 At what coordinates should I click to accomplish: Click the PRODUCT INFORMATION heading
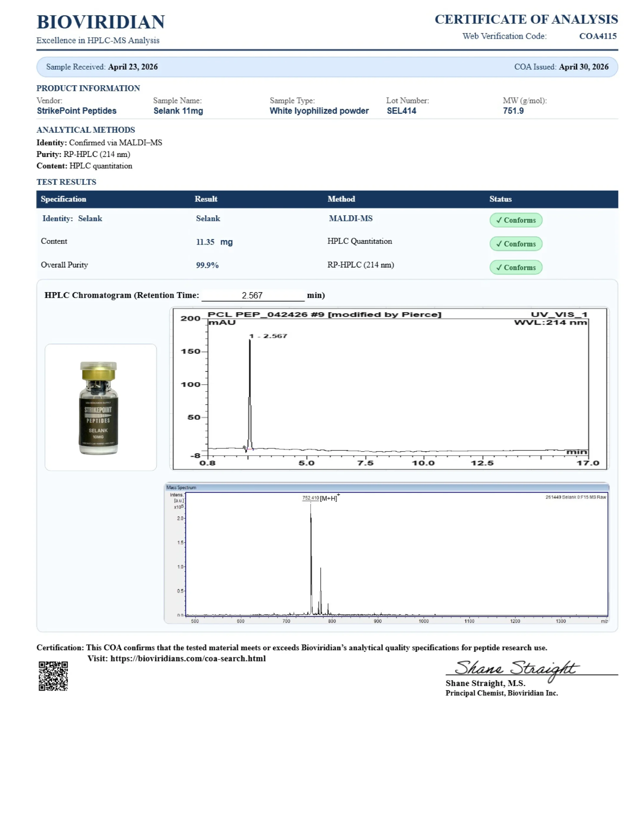(x=88, y=88)
